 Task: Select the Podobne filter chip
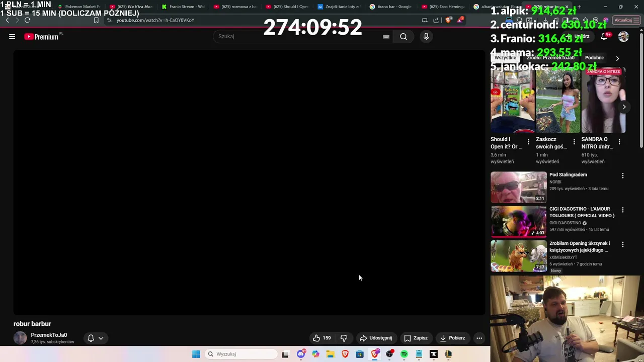[x=594, y=58]
